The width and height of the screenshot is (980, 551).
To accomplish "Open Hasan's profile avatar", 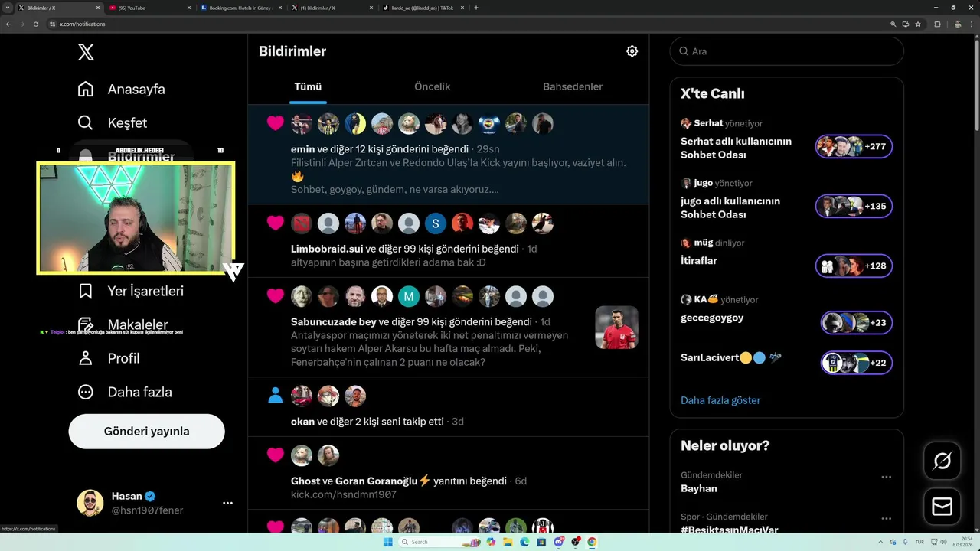I will tap(90, 503).
